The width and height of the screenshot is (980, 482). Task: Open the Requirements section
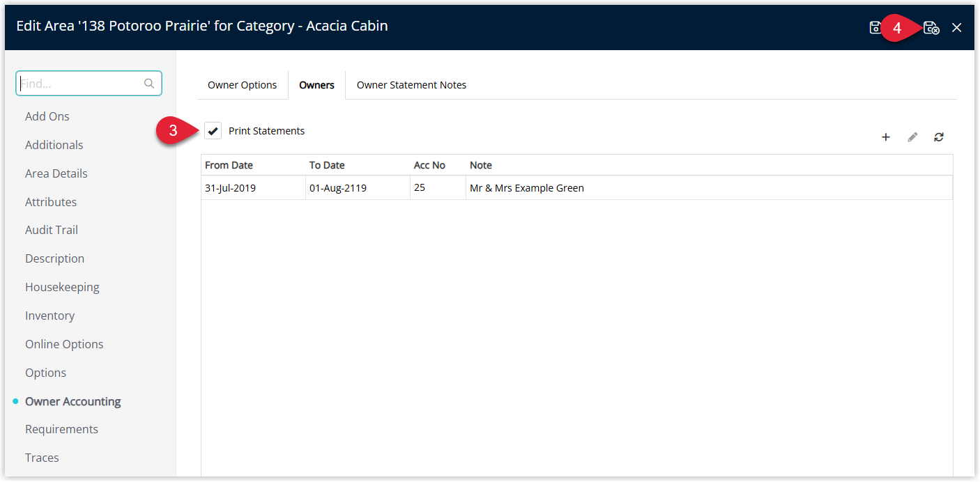[61, 429]
